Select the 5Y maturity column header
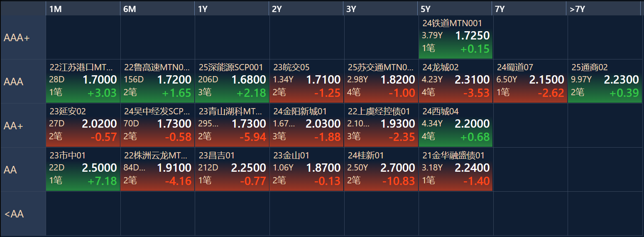 (455, 9)
